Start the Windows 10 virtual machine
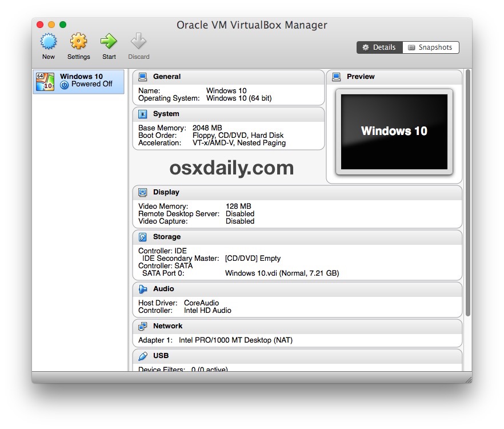Viewport: 504px width, 429px height. point(109,42)
